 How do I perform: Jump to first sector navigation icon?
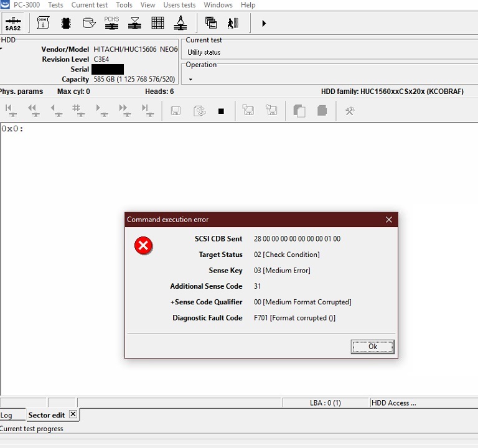coord(10,111)
